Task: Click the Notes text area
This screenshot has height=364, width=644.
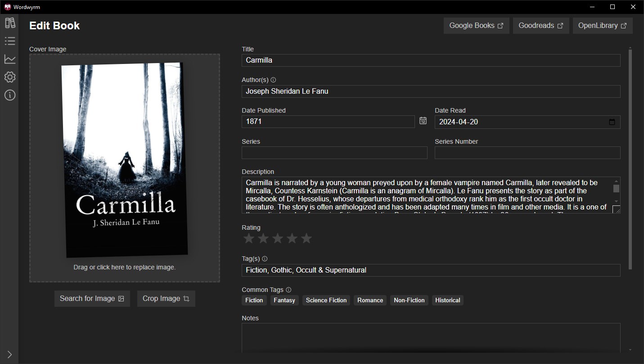Action: pyautogui.click(x=431, y=338)
